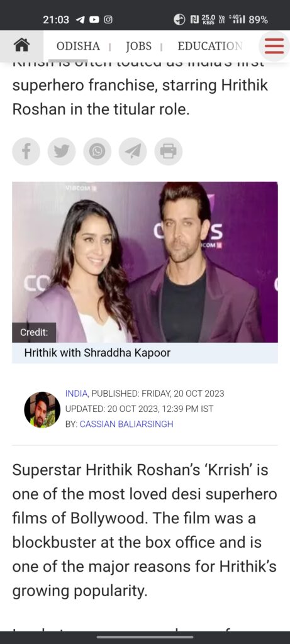Print the article with printer icon
Viewport: 290px width, 644px height.
coord(169,152)
